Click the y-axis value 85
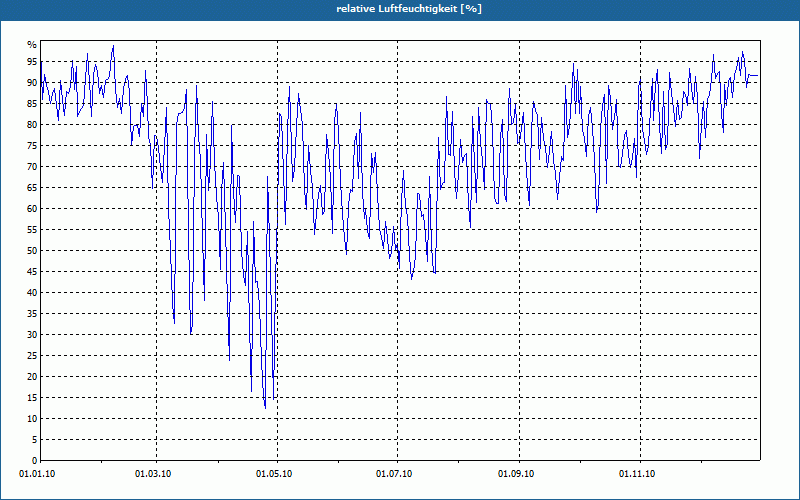Viewport: 800px width, 500px height. tap(32, 104)
